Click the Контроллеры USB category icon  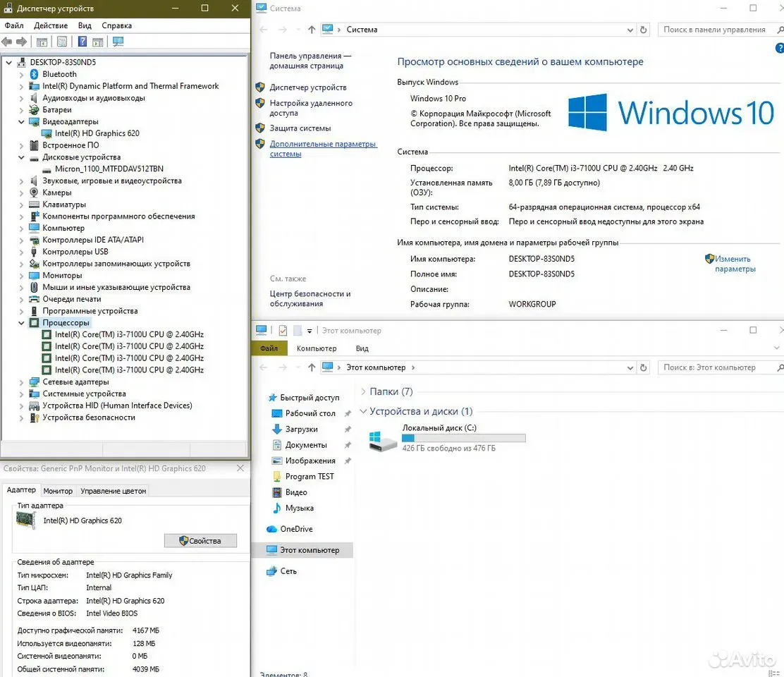pyautogui.click(x=34, y=252)
